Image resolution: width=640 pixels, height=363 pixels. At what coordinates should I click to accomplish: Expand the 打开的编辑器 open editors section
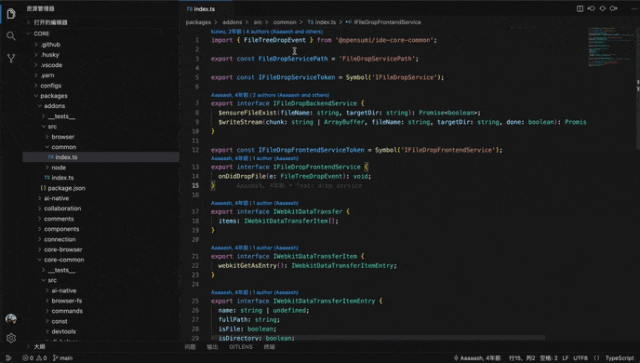[x=51, y=22]
